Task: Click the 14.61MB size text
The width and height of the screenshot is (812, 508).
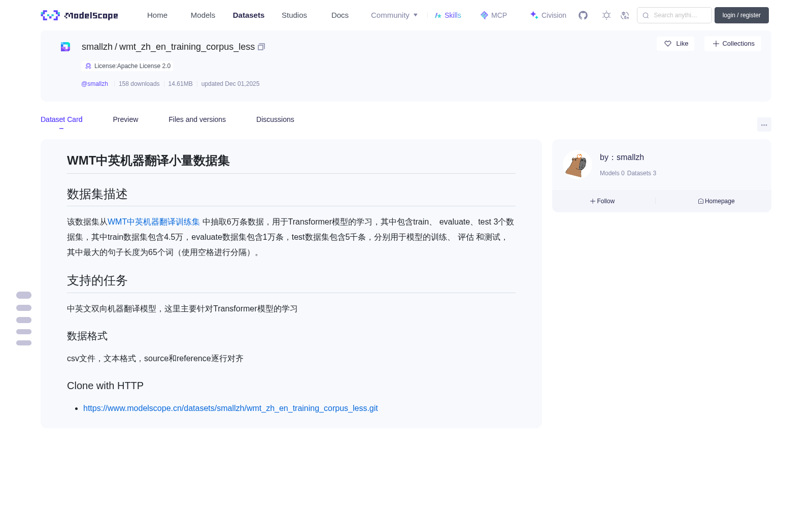Action: coord(180,84)
